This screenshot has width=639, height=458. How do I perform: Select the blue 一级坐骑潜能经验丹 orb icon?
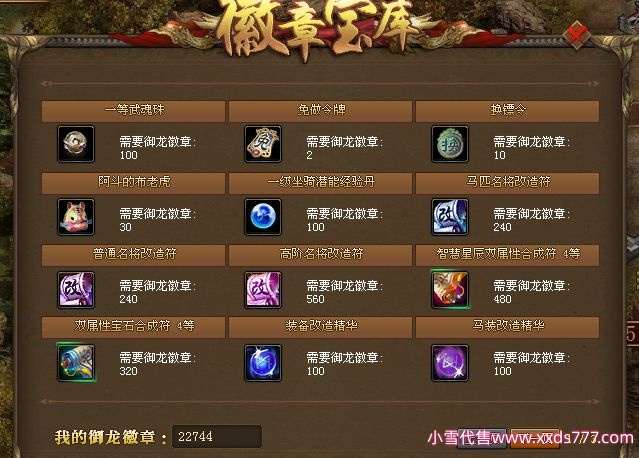click(263, 217)
